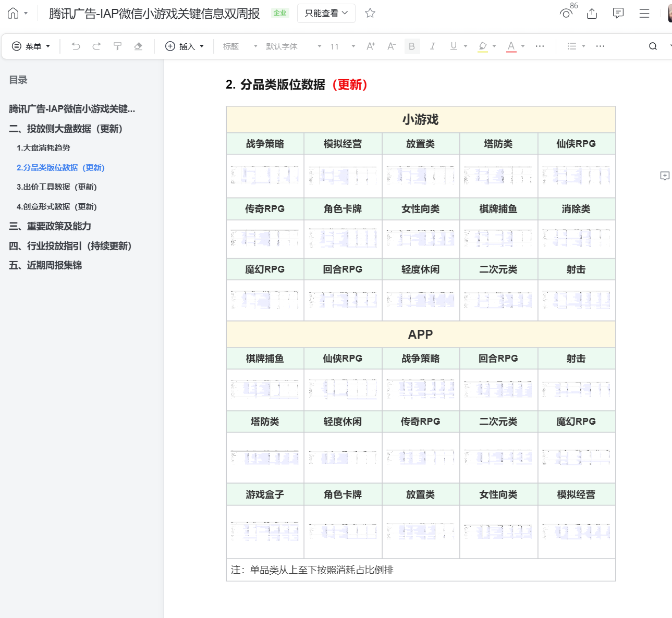
Task: Add a comment via the right margin icon
Action: (x=665, y=176)
